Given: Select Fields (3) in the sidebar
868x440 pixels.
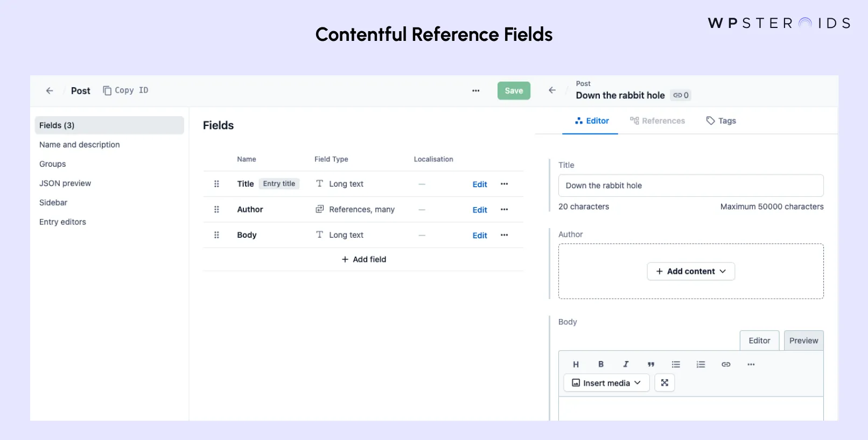Looking at the screenshot, I should (109, 125).
